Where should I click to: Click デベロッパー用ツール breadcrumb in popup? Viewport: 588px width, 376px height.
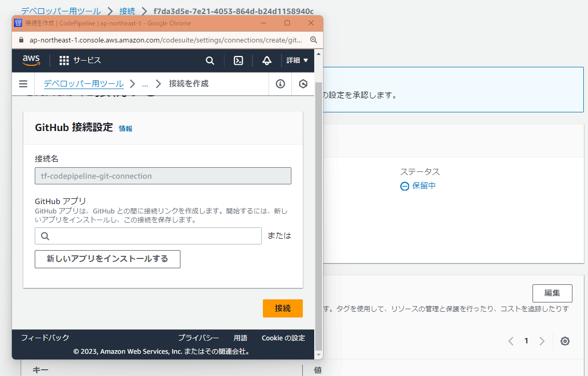tap(83, 83)
